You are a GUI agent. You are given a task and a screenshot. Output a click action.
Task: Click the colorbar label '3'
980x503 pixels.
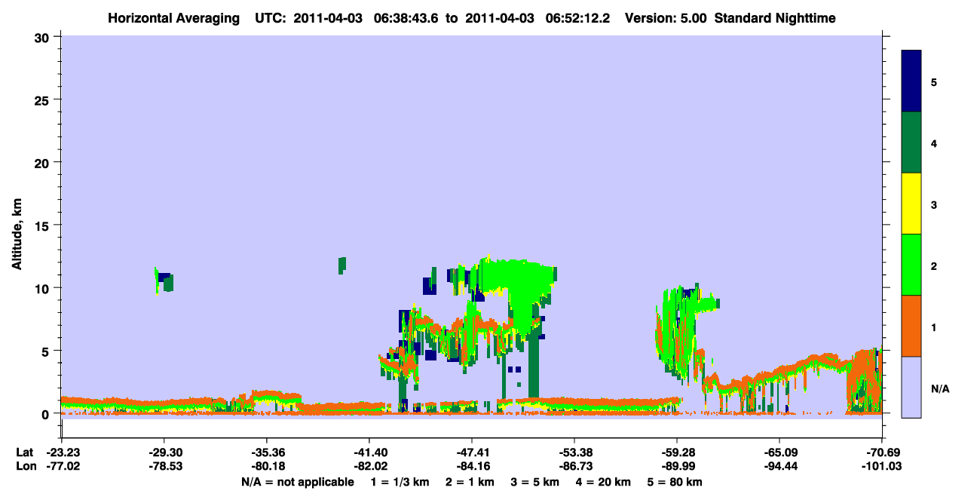tap(934, 204)
